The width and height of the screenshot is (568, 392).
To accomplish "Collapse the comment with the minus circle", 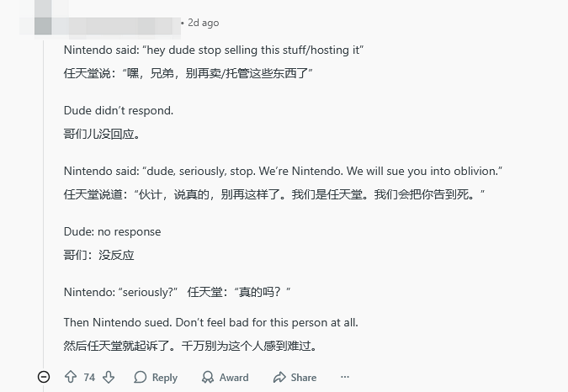I will pos(44,378).
